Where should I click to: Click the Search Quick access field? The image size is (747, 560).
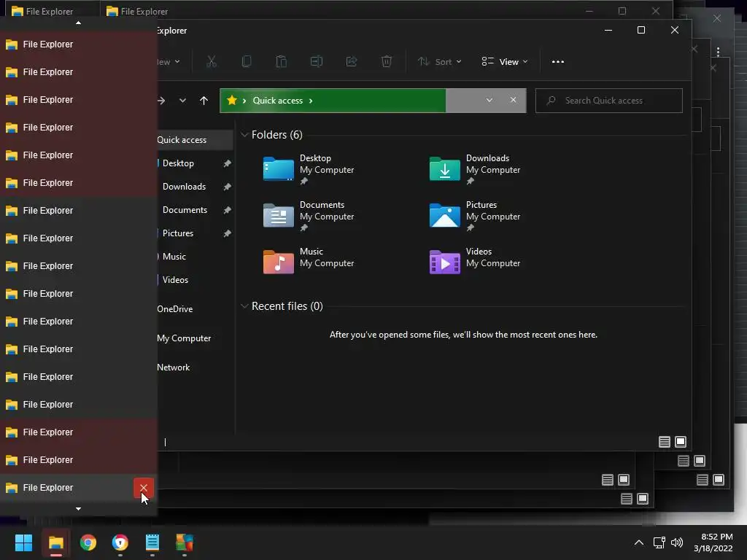tap(609, 101)
